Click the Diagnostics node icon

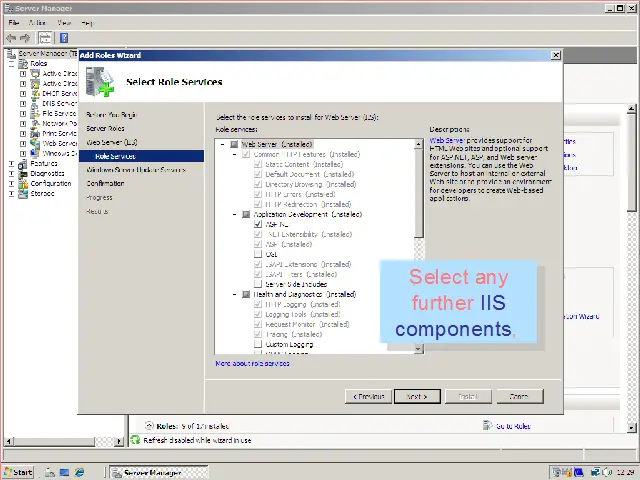[x=23, y=173]
